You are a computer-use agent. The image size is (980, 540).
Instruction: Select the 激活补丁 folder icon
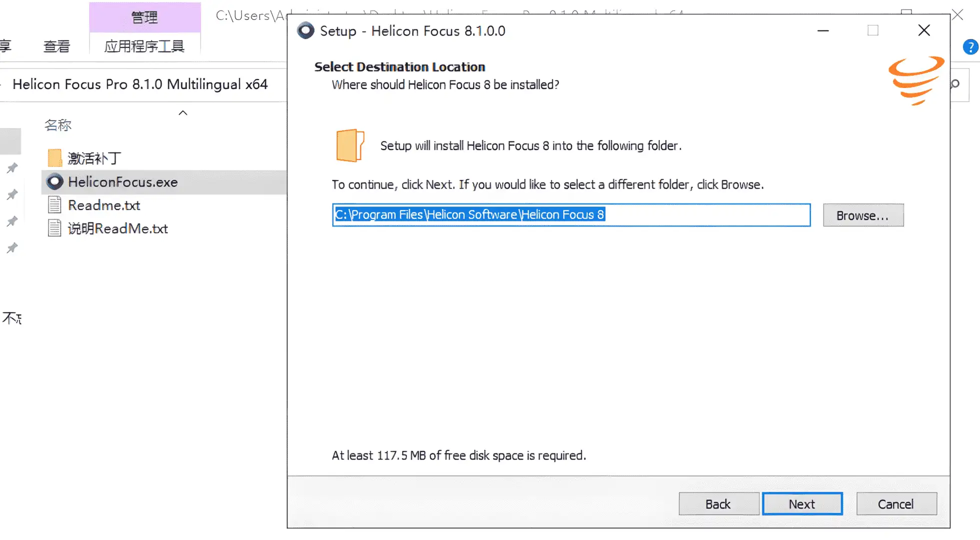55,158
